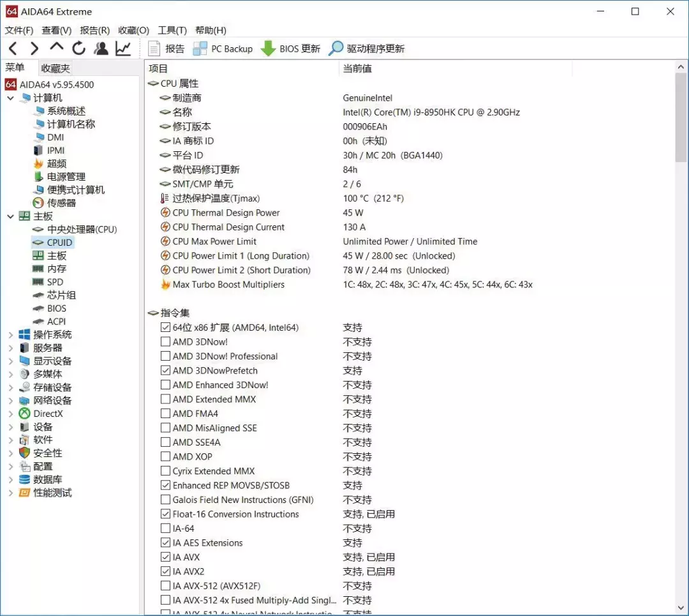The image size is (689, 616).
Task: Click the scrollbar up arrow
Action: (681, 67)
